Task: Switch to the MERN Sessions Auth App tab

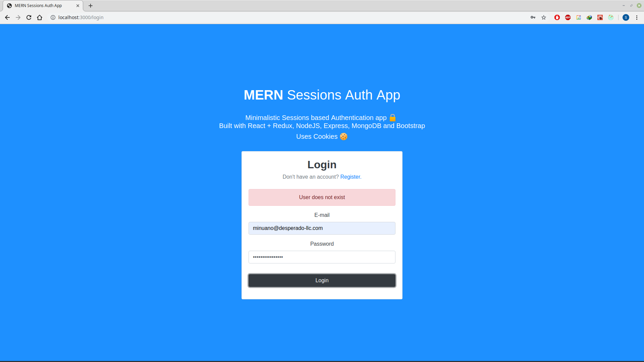Action: (39, 6)
